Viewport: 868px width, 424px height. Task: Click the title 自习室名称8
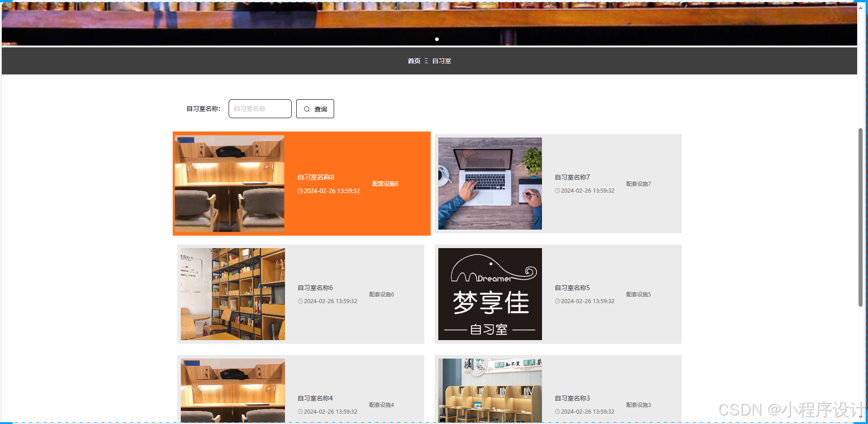[316, 177]
